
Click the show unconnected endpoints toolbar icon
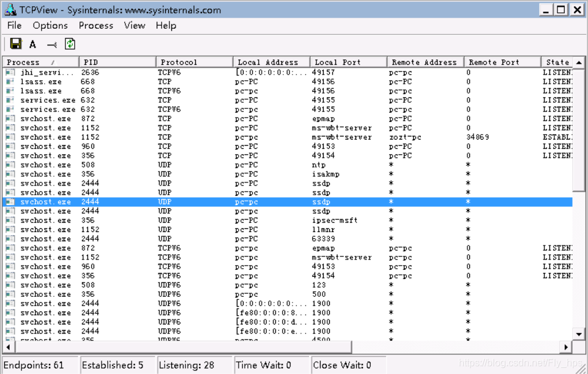(x=52, y=45)
